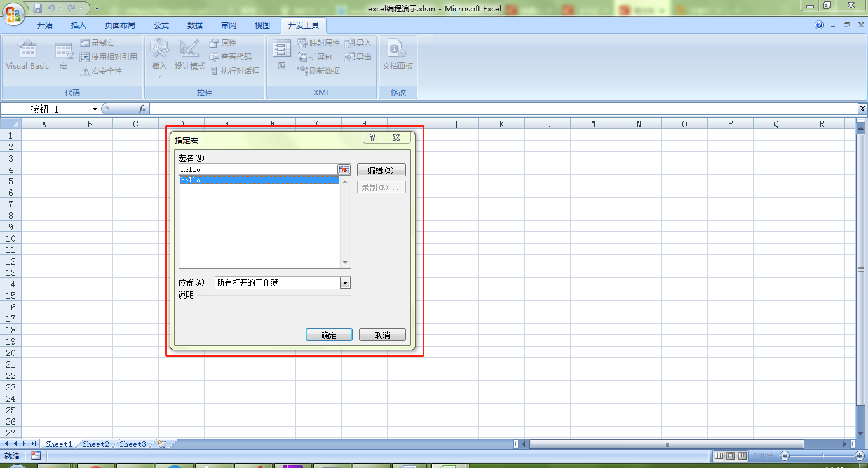This screenshot has width=868, height=468.
Task: Open the 位置 location dropdown
Action: 346,283
